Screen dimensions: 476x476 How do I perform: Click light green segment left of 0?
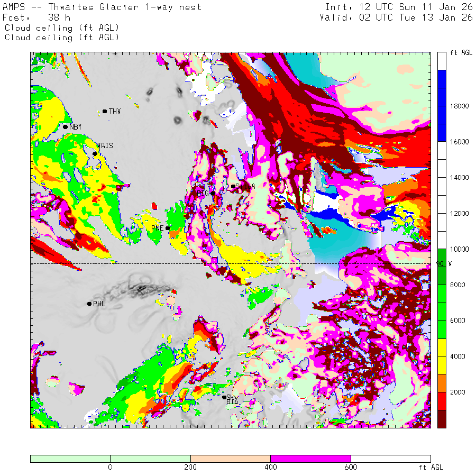70,459
